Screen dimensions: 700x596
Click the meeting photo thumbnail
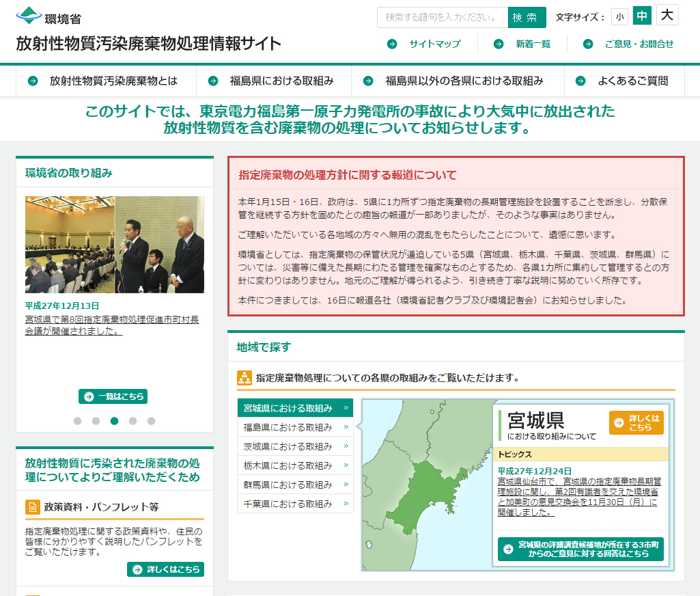(115, 245)
